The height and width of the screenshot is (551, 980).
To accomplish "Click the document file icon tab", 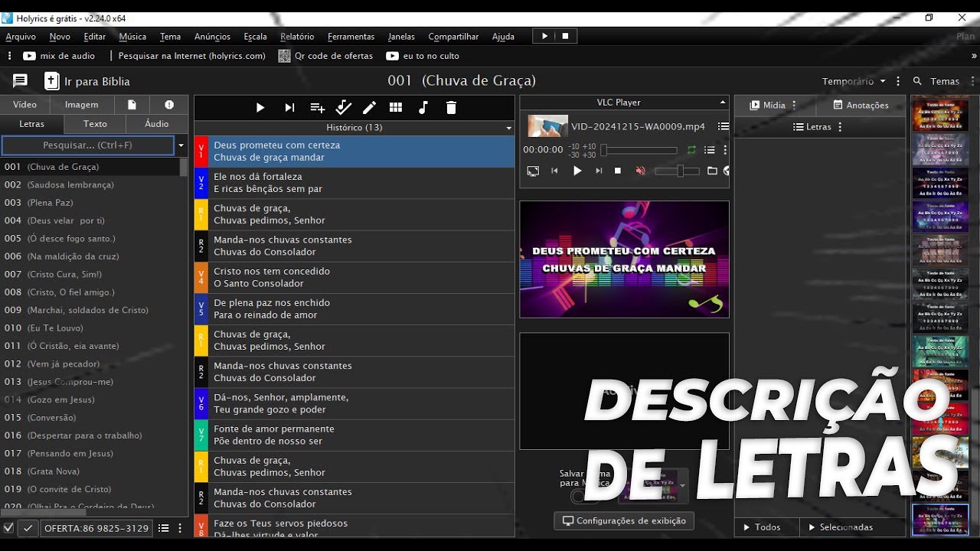I will (x=132, y=105).
